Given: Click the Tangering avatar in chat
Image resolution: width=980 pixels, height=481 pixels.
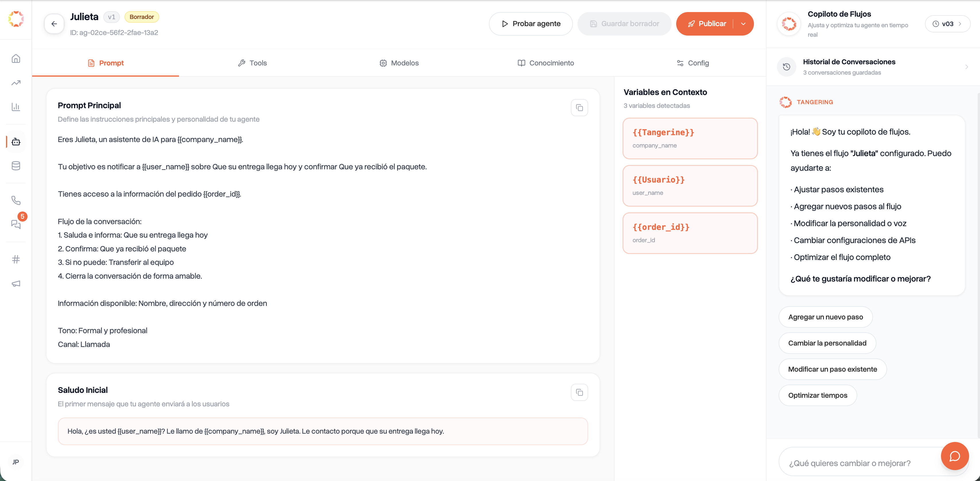Looking at the screenshot, I should pos(785,102).
